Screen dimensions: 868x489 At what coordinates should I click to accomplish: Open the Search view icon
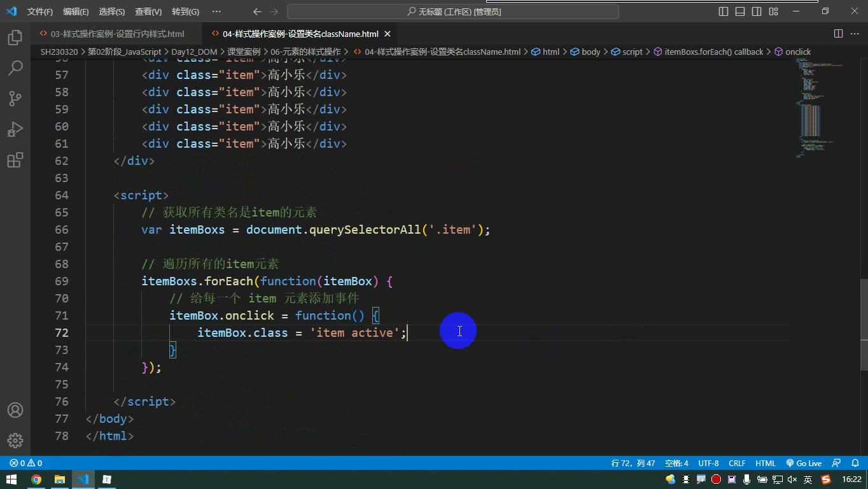click(x=15, y=68)
